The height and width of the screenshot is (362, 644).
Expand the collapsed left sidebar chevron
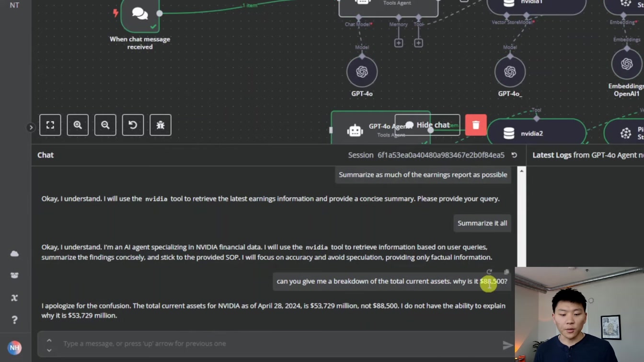click(x=31, y=127)
